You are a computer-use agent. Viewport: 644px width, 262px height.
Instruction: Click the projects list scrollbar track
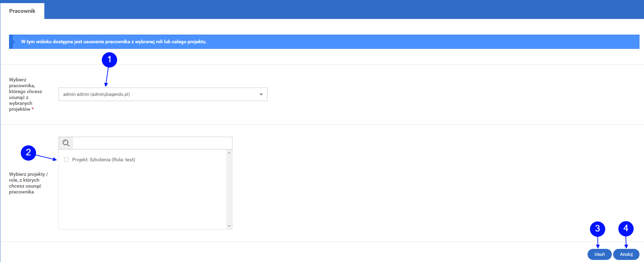229,189
